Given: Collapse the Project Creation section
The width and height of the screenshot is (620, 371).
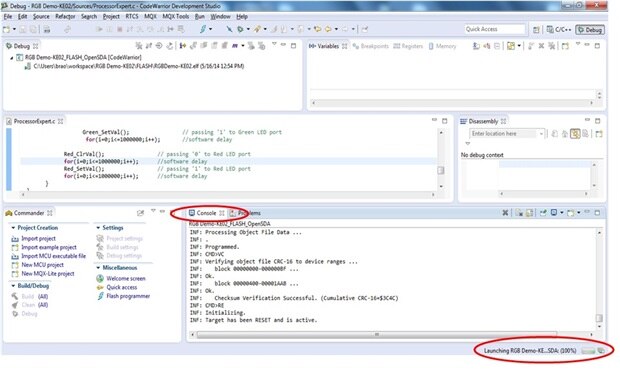Looking at the screenshot, I should pos(13,228).
